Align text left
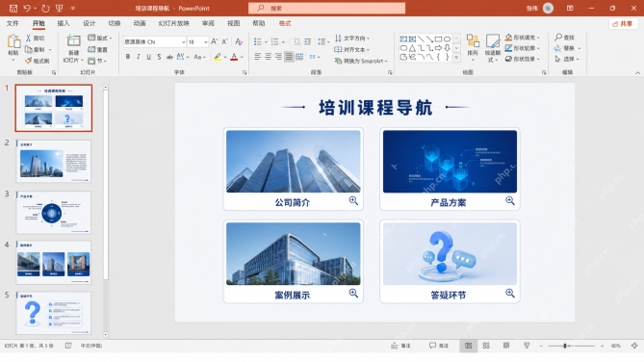This screenshot has width=644, height=362. click(258, 57)
